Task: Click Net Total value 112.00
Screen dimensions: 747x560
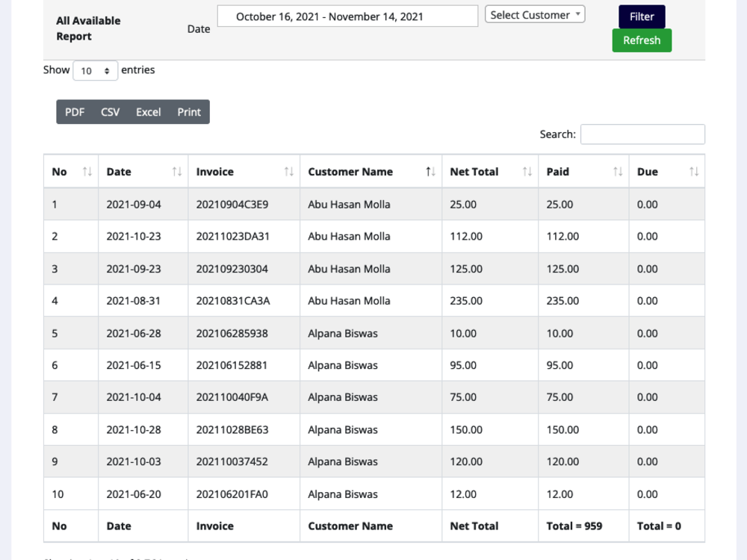Action: point(466,236)
